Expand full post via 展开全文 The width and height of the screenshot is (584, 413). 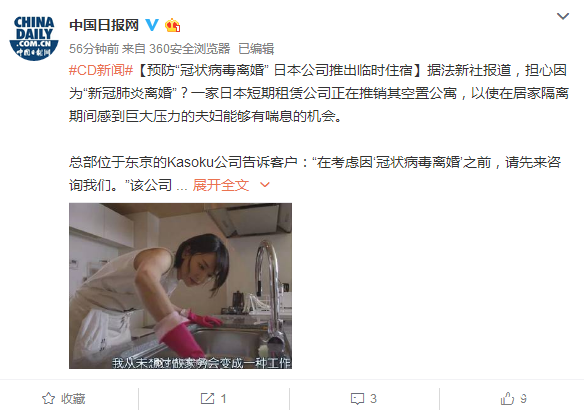[x=220, y=185]
